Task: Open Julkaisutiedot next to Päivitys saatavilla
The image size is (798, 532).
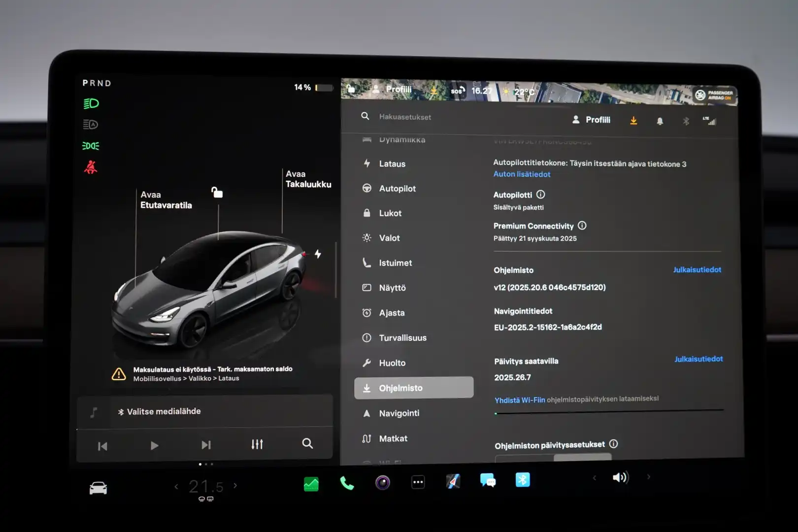Action: [x=698, y=359]
